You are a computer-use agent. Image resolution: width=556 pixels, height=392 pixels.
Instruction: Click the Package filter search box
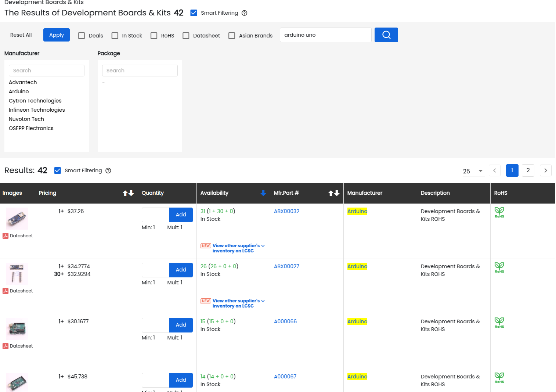(140, 71)
